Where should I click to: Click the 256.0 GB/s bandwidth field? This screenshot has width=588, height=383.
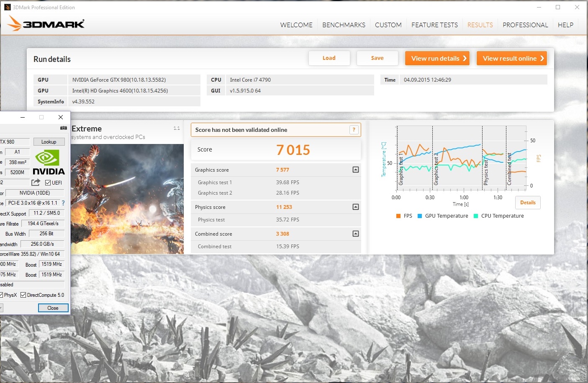[42, 244]
